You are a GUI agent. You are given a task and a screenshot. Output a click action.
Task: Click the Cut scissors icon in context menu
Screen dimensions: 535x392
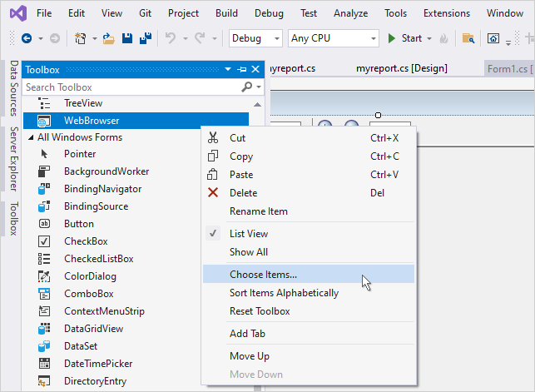click(x=213, y=138)
